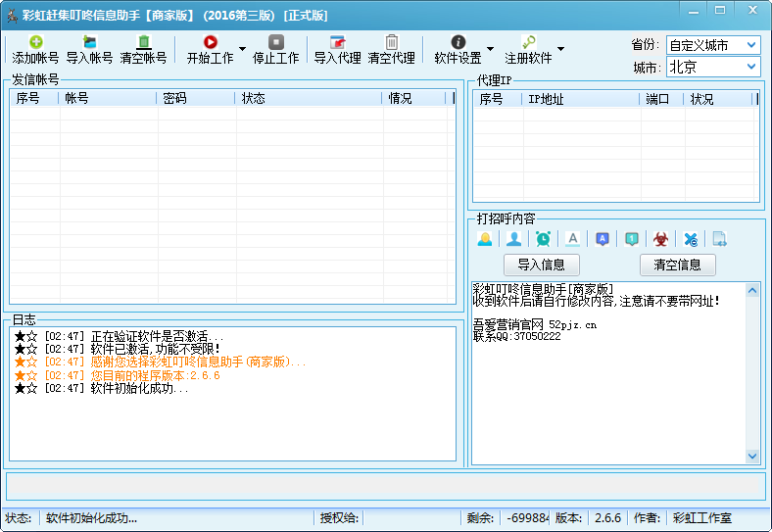Click the down arrow of message text scrollbar

point(752,456)
